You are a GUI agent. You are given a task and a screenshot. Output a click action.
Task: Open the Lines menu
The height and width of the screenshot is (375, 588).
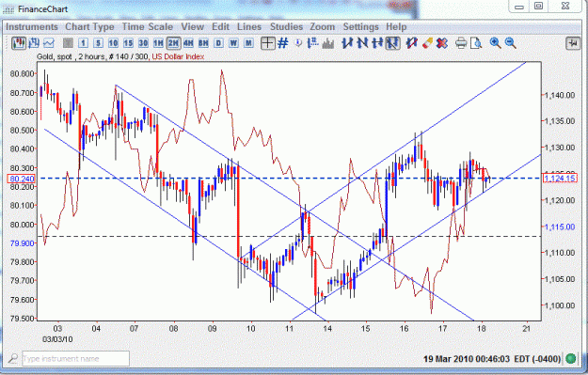249,27
